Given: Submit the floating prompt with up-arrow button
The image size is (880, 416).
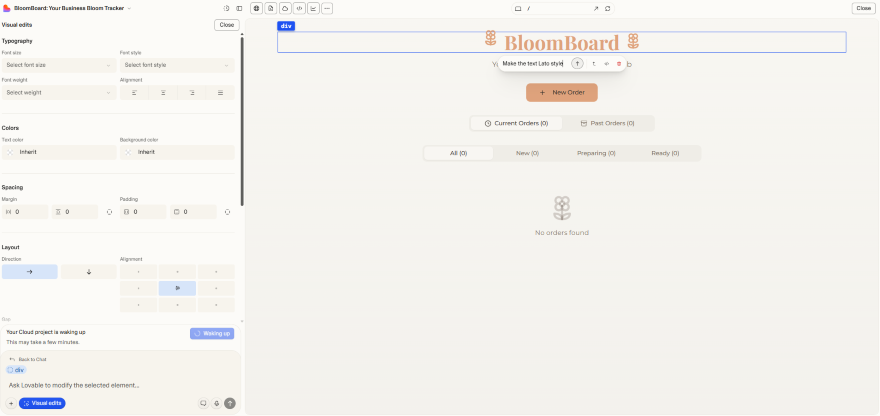Looking at the screenshot, I should pos(577,63).
